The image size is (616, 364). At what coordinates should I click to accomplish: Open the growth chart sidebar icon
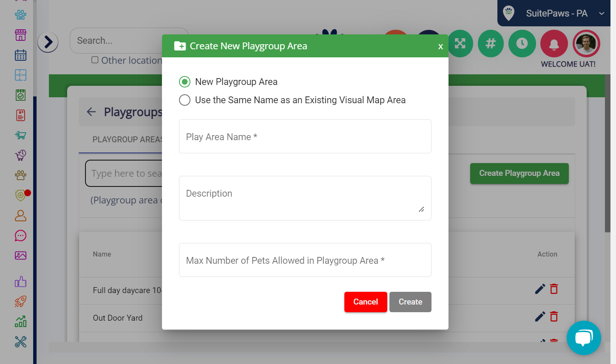(x=20, y=322)
